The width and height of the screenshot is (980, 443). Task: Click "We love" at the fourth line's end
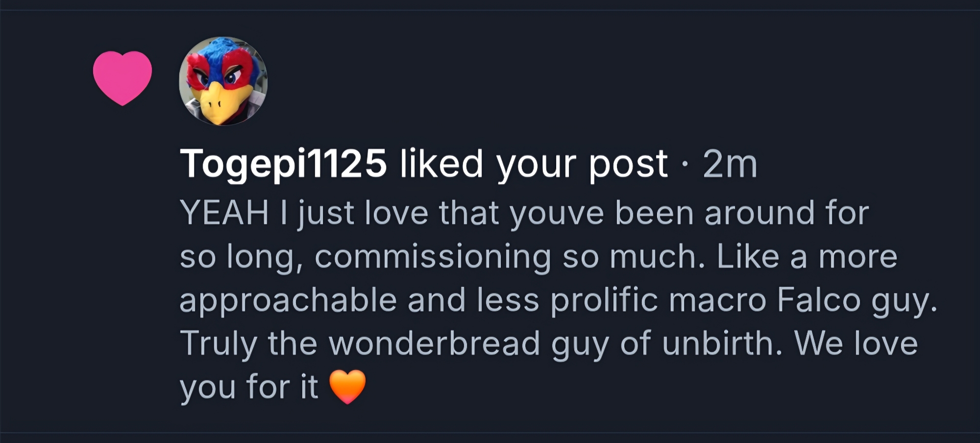click(x=856, y=343)
